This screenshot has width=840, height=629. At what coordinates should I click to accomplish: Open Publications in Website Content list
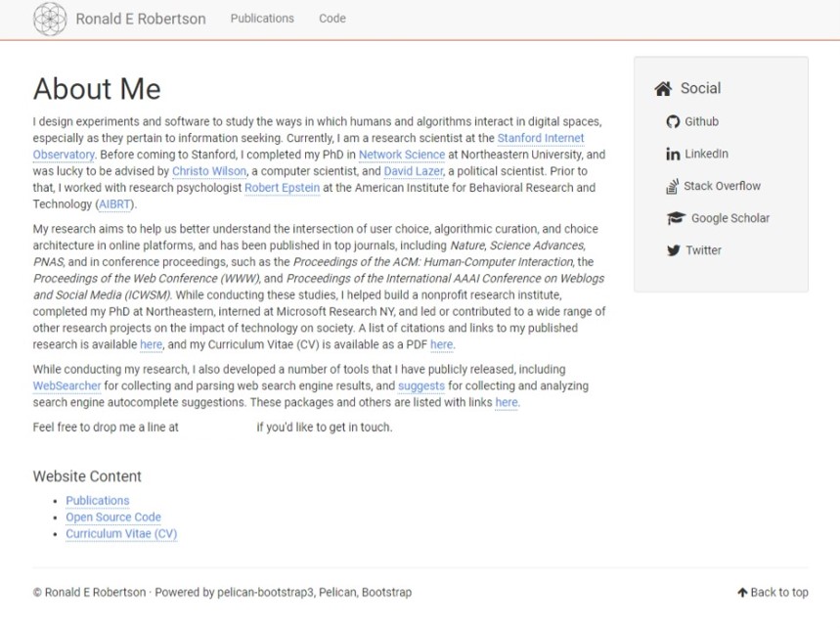point(98,501)
